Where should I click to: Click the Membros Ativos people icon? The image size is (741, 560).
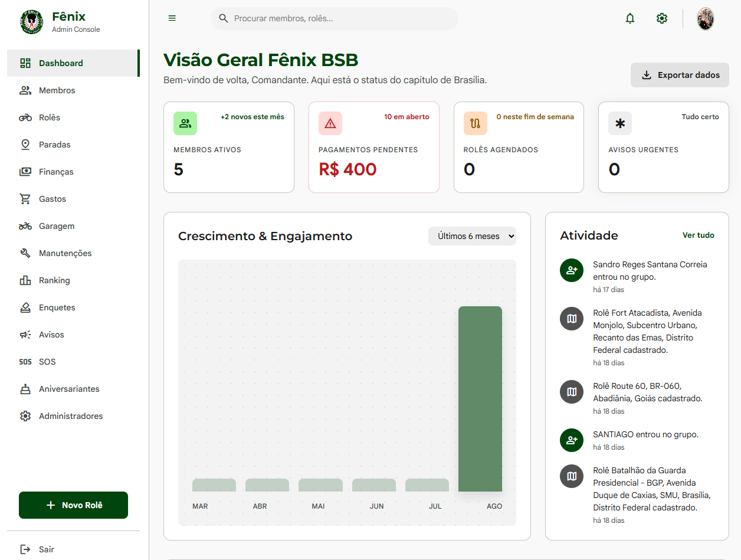185,123
